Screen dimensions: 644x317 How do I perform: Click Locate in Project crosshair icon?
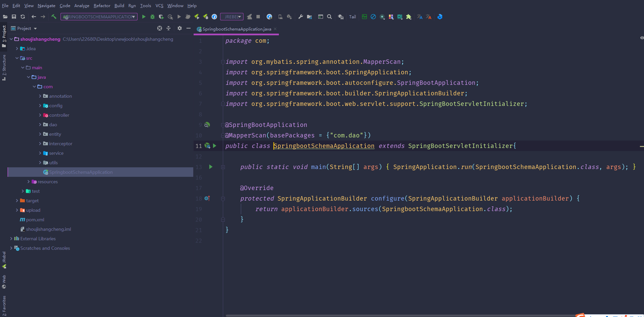click(160, 28)
